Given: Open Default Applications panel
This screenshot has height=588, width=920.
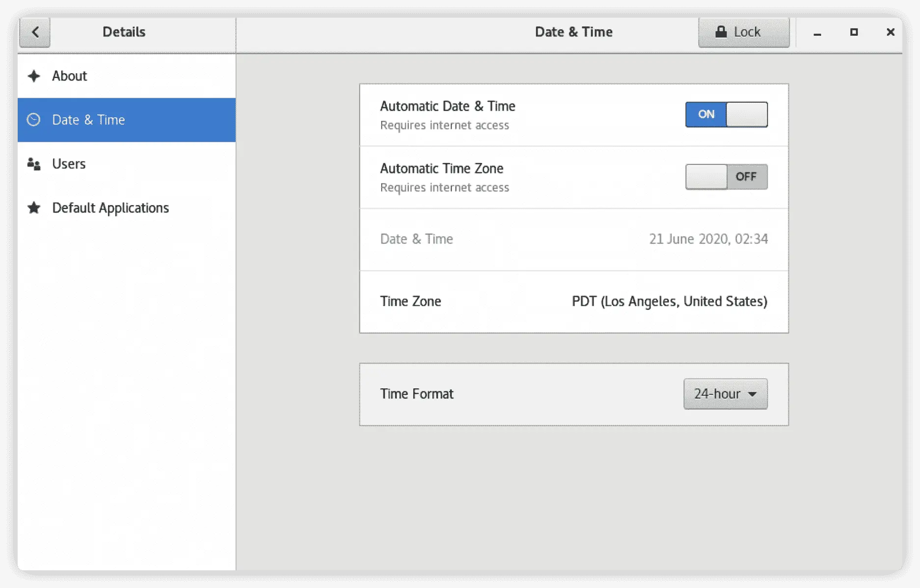Looking at the screenshot, I should click(127, 208).
